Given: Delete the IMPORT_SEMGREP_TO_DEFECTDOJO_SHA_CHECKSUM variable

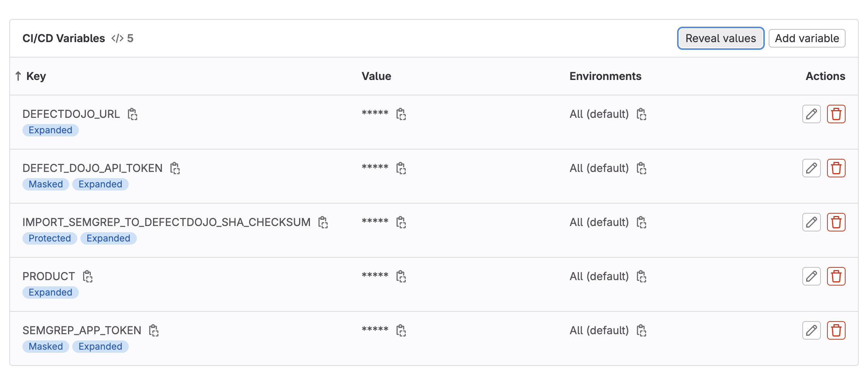Looking at the screenshot, I should 836,222.
